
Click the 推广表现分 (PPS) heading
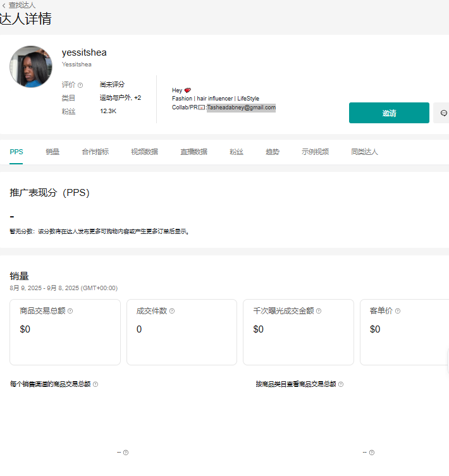(49, 193)
